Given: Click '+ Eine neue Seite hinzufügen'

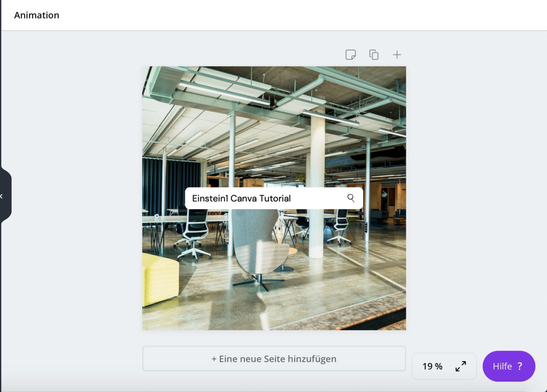Looking at the screenshot, I should [274, 359].
